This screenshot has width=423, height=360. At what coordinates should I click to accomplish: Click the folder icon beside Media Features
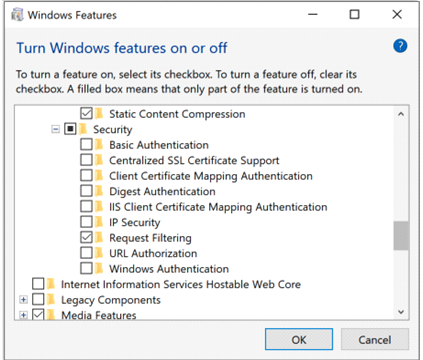click(x=51, y=315)
